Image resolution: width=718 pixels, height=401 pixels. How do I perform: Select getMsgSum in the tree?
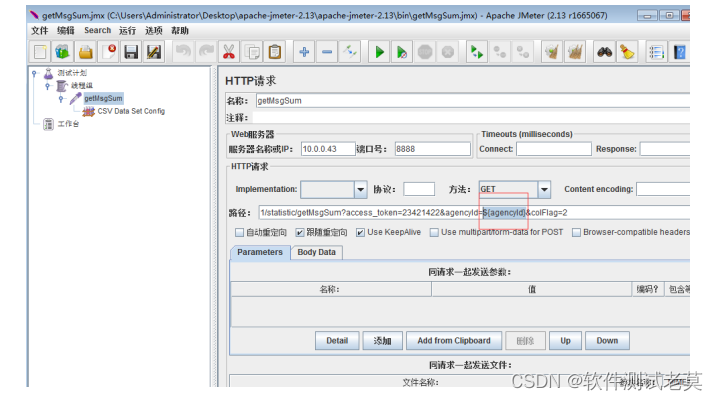click(x=103, y=98)
